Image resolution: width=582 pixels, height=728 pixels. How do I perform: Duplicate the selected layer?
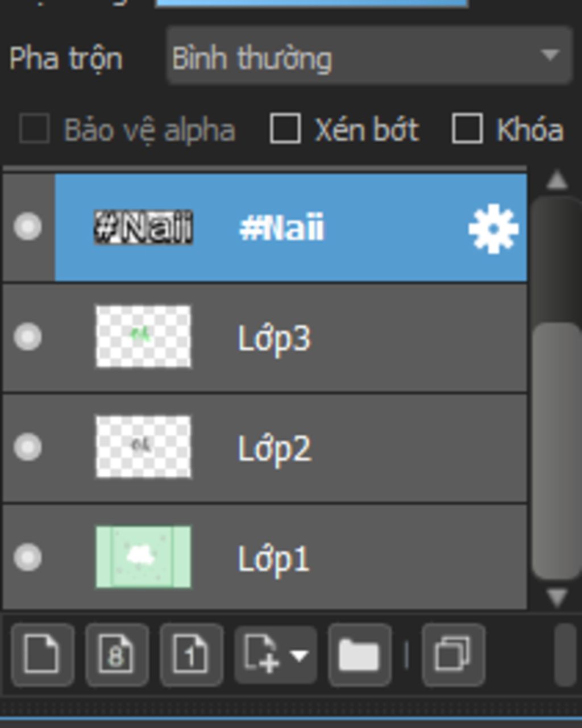[454, 655]
